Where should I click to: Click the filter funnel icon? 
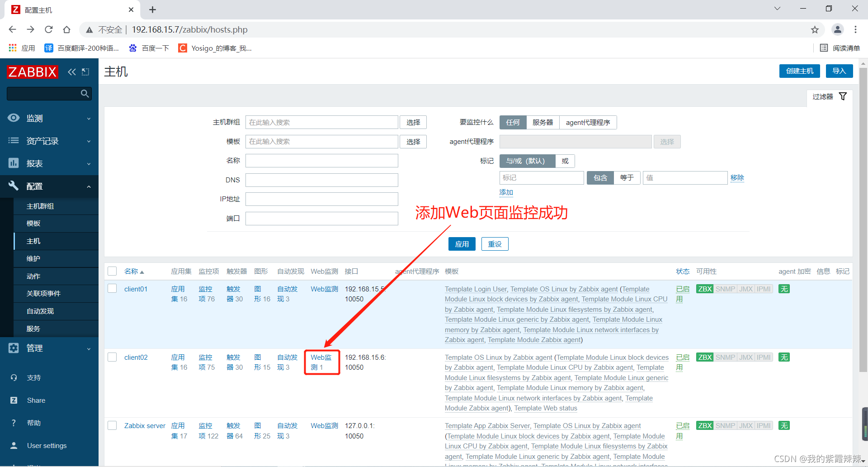[843, 96]
